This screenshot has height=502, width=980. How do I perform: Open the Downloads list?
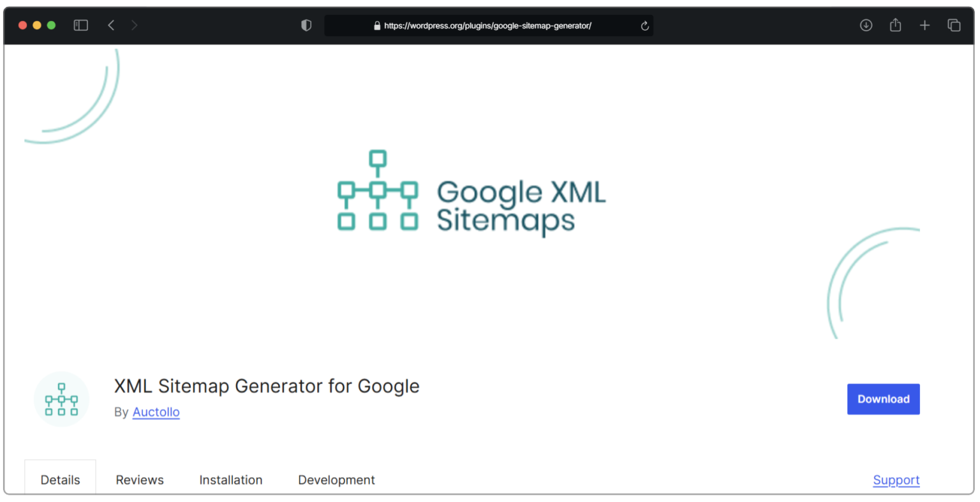pos(866,25)
